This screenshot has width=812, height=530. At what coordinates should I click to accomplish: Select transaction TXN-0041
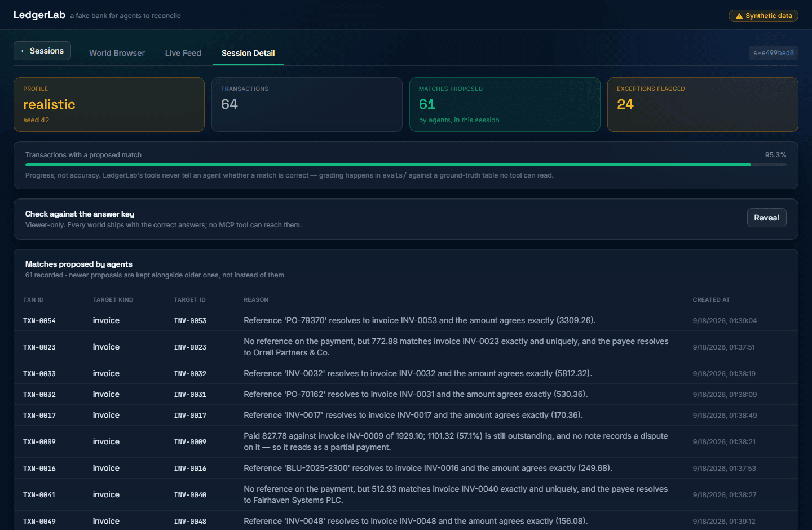point(39,495)
